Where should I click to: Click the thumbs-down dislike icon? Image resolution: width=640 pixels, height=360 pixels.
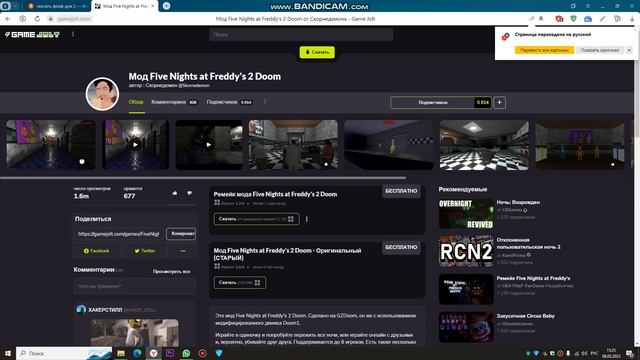189,193
